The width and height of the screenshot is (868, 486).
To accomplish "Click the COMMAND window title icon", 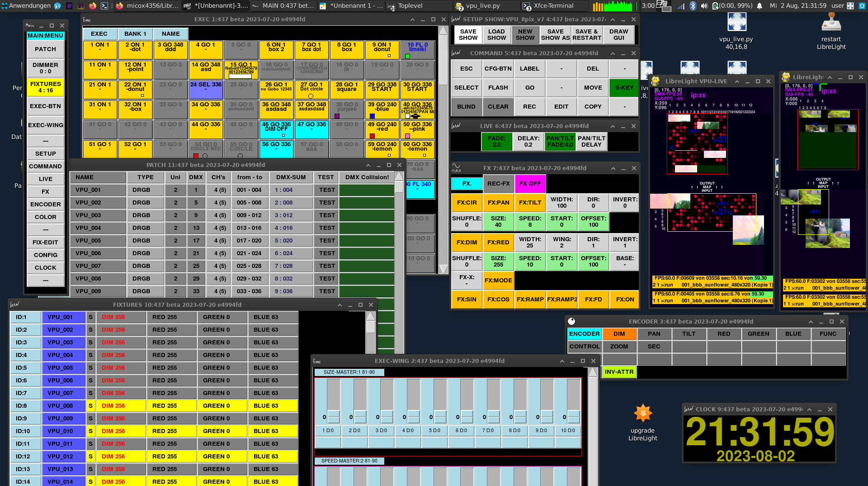I will (x=456, y=53).
